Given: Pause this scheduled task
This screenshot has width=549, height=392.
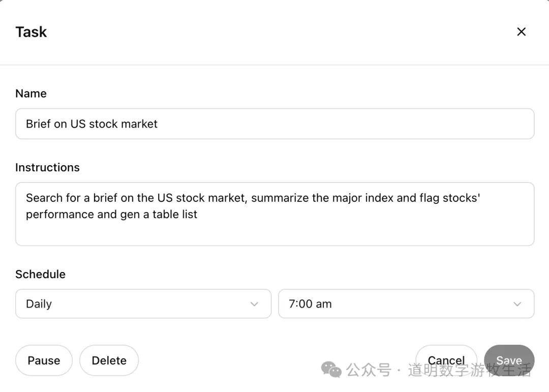Looking at the screenshot, I should (44, 360).
